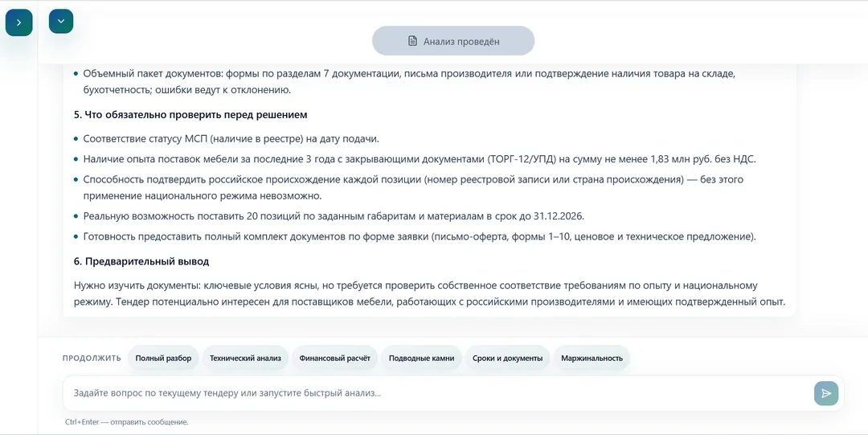Click the 'Анализ проведён' status button
This screenshot has width=868, height=435.
[x=453, y=41]
